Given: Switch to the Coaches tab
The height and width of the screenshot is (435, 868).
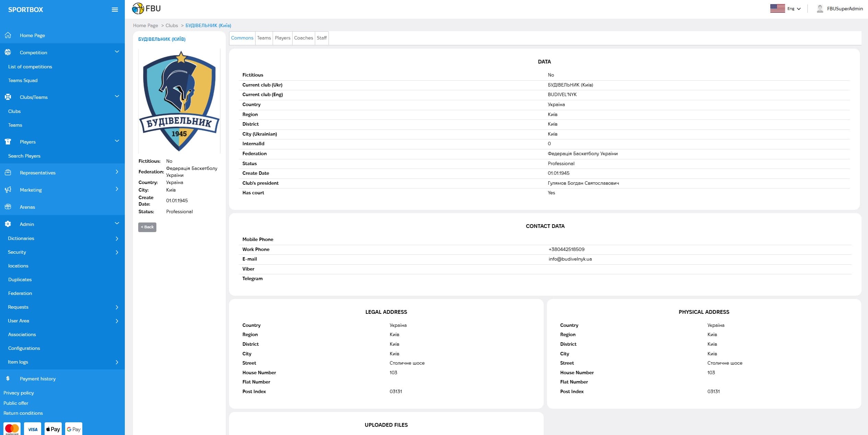Looking at the screenshot, I should tap(304, 38).
